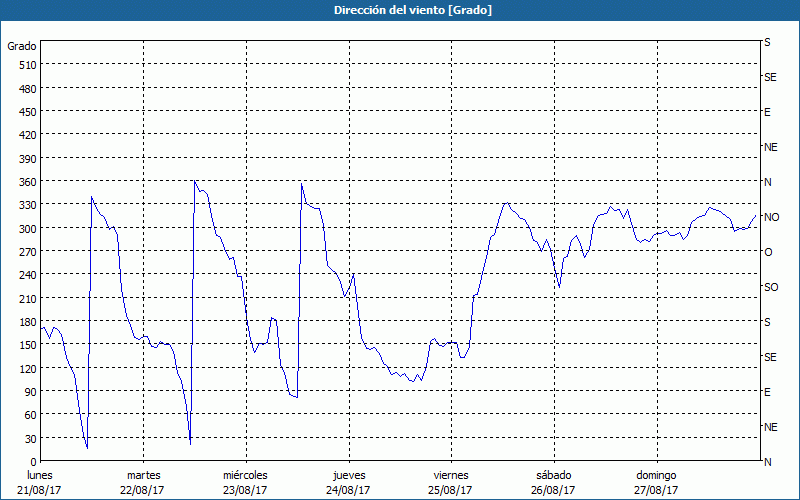Choose the sábado 26/08/17 date label
The image size is (800, 500).
(x=552, y=482)
